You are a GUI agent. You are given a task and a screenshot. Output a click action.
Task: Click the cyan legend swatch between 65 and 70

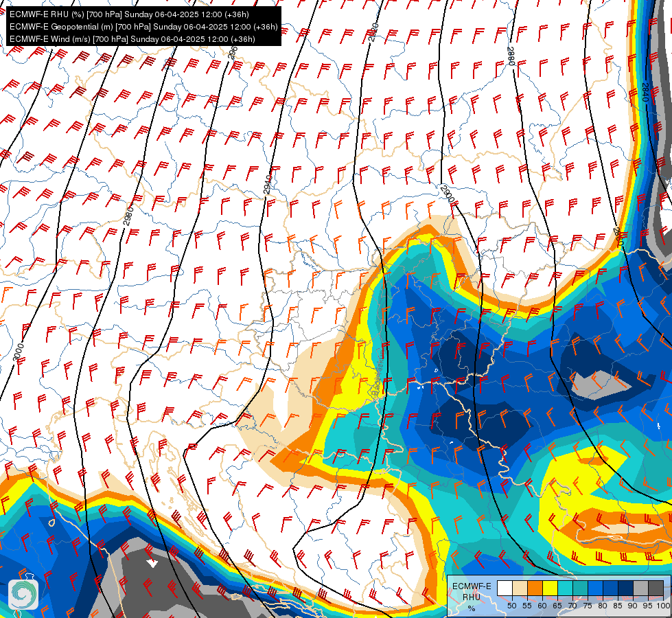565,588
